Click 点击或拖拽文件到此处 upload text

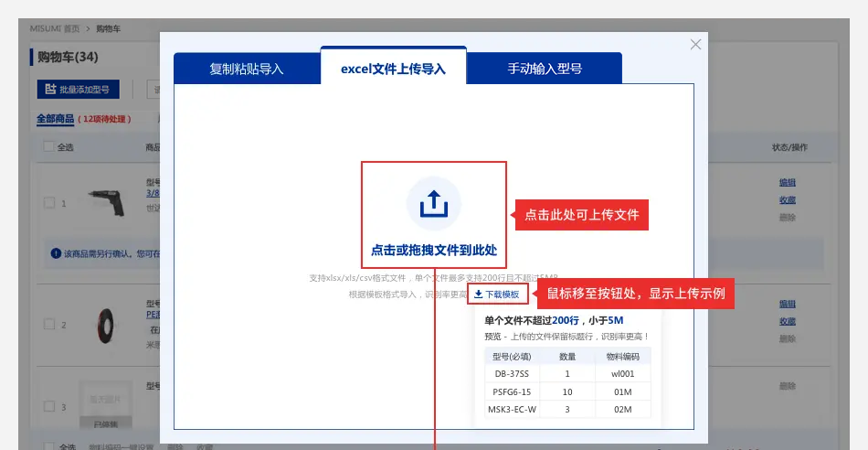coord(433,250)
